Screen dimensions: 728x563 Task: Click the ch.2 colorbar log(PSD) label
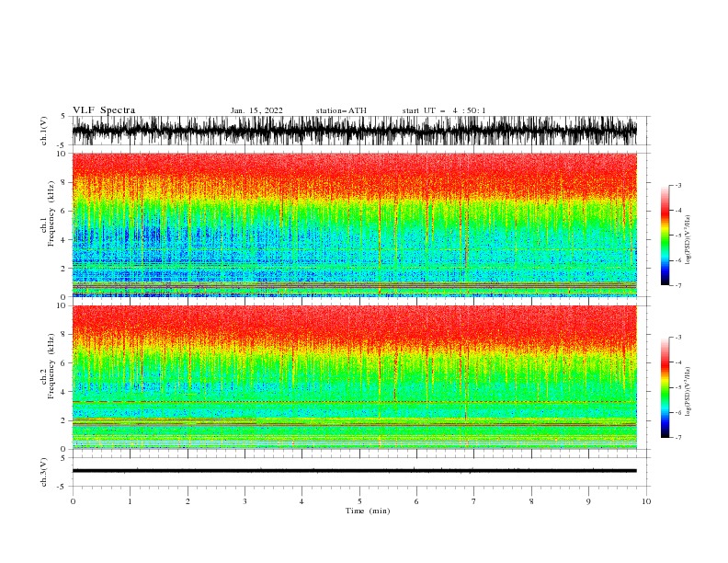[x=688, y=392]
